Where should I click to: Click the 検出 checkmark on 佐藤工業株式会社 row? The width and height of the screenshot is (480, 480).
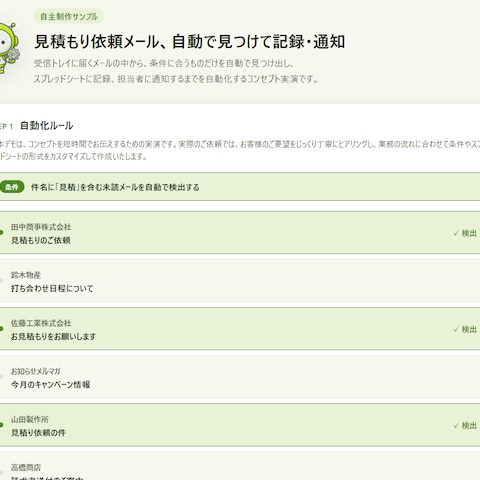(x=465, y=329)
